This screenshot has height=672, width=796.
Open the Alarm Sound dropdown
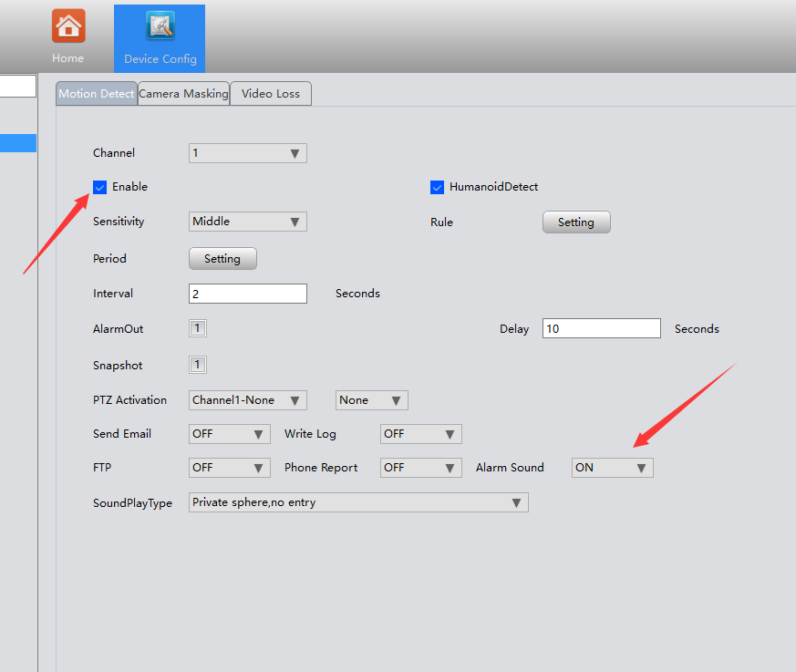pos(612,468)
